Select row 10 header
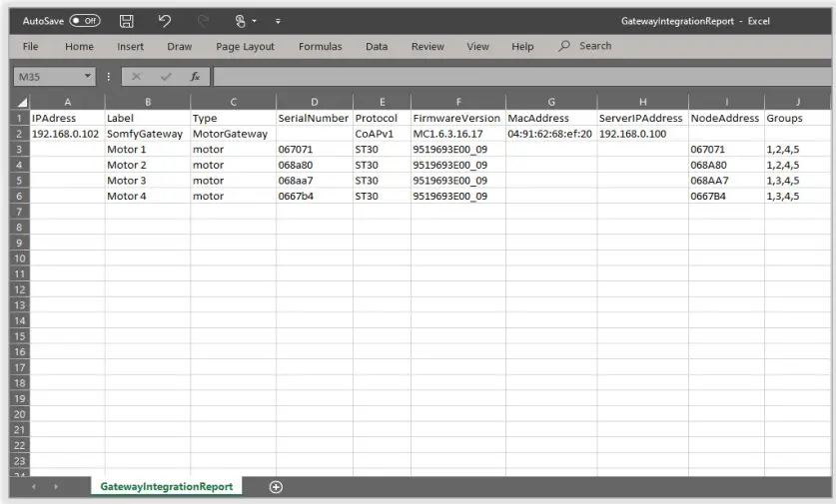Viewport: 836px width, 504px height. (20, 258)
